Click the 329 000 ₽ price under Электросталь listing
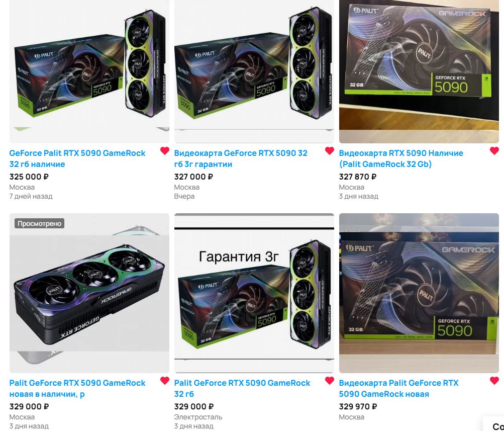Screen dimensions: 504x431 (x=194, y=406)
